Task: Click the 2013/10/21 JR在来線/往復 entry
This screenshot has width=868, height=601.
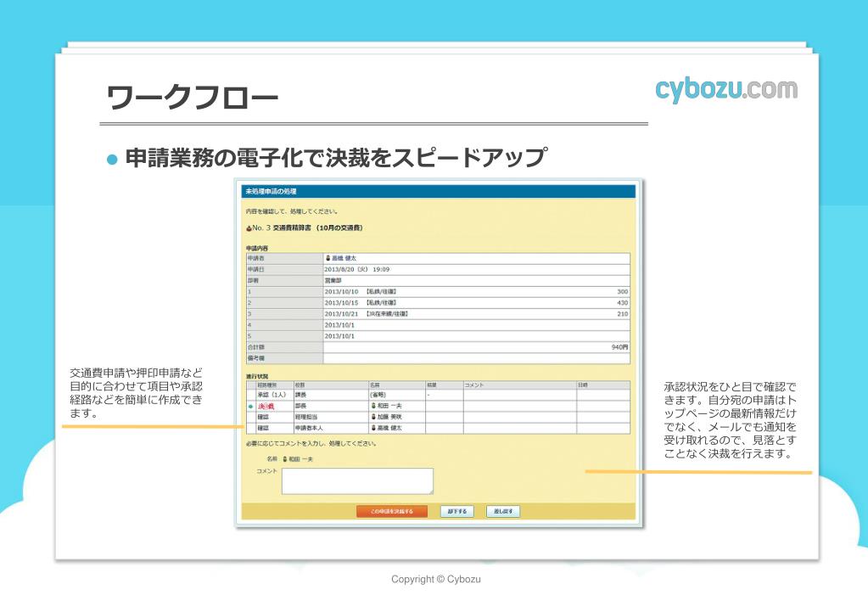Action: click(x=367, y=313)
